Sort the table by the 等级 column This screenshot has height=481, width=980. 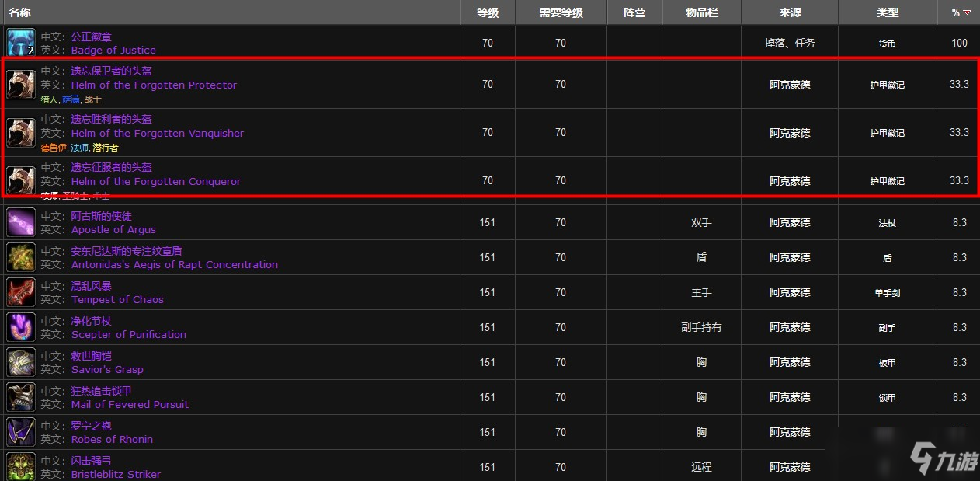point(487,12)
